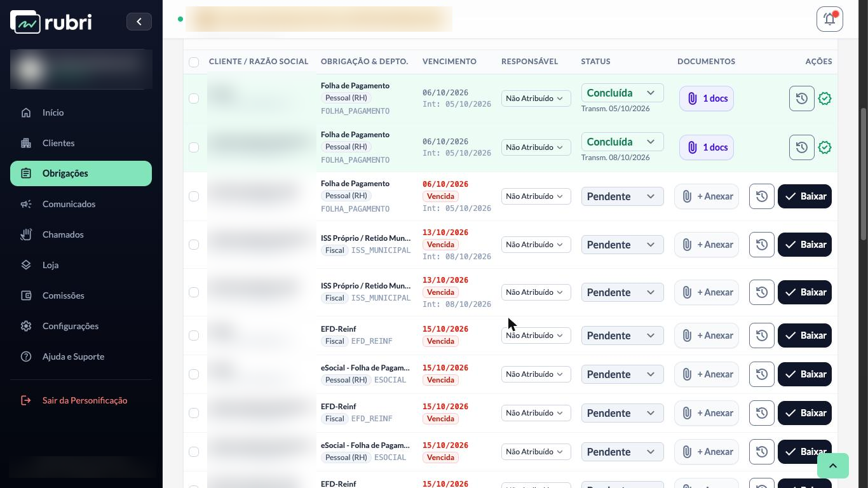Image resolution: width=868 pixels, height=488 pixels.
Task: Toggle the select-all checkbox in table header
Action: tap(194, 62)
